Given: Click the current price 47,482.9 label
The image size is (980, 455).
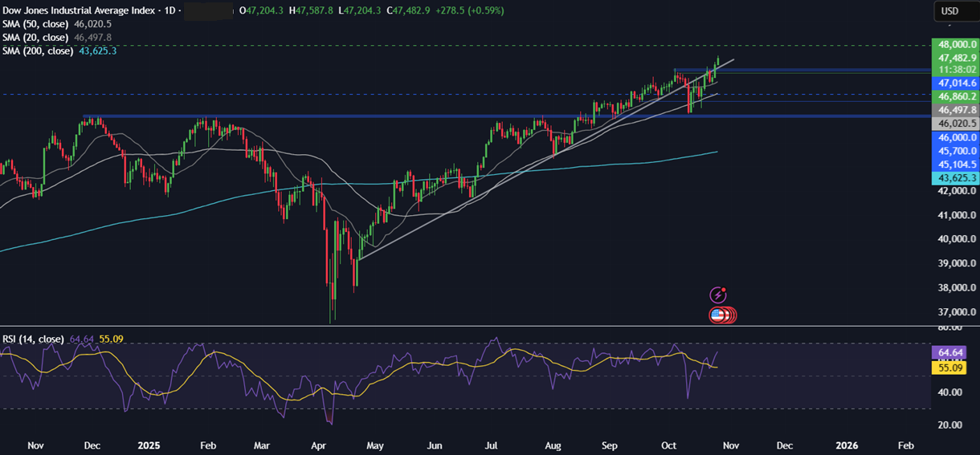Looking at the screenshot, I should click(x=953, y=58).
